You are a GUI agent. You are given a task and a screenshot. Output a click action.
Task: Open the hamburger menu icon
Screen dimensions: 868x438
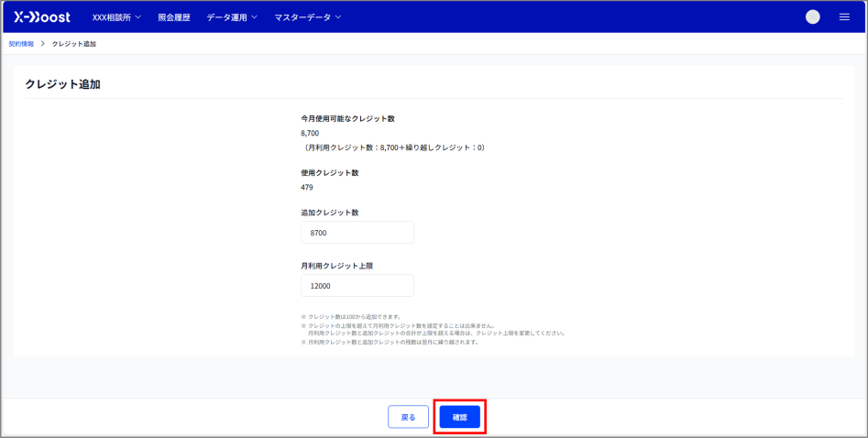(844, 17)
